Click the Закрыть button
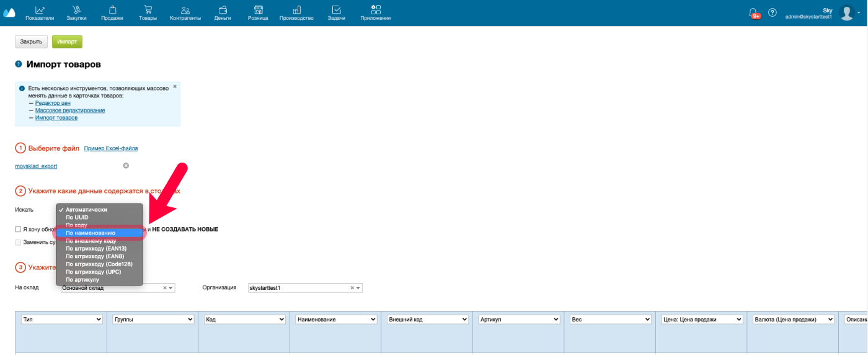 point(31,42)
